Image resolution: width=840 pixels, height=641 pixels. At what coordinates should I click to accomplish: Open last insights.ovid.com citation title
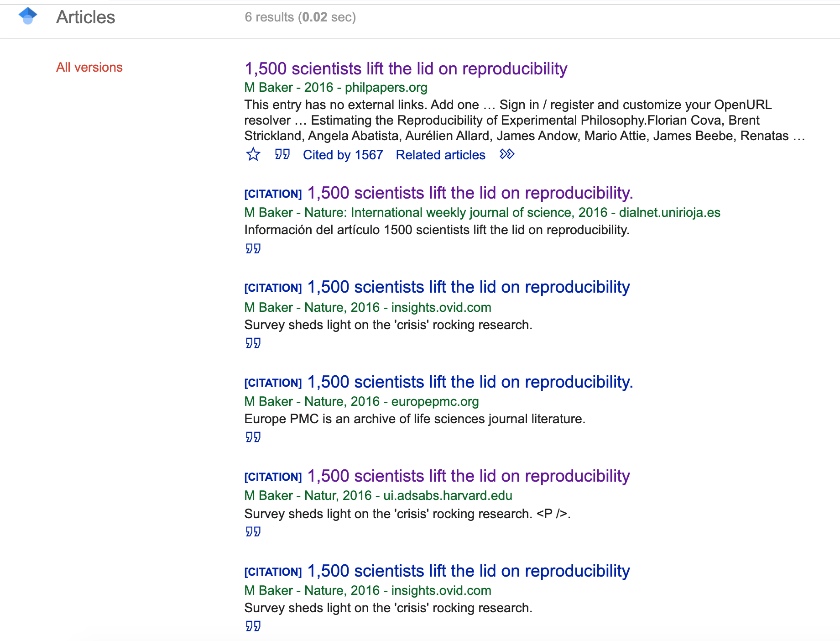[469, 571]
